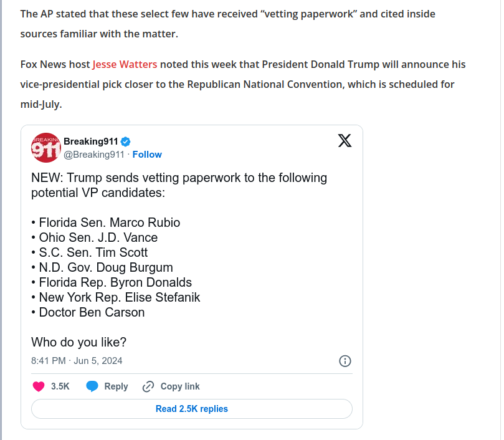Open tweet timestamp 8:41 PM Jun 5, 2024
Viewport: 504px width, 440px height.
(77, 361)
